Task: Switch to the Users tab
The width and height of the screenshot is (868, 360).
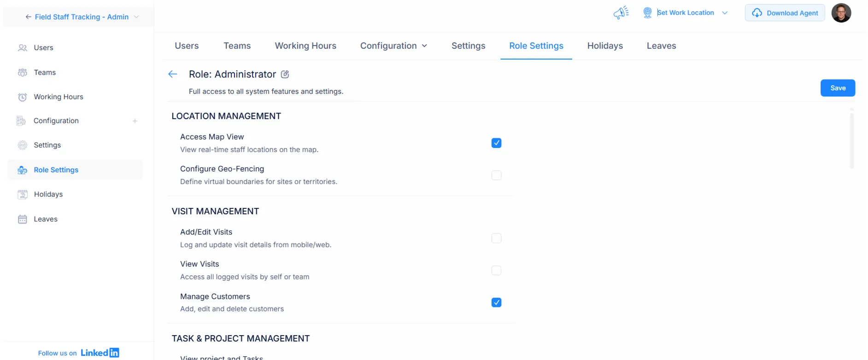Action: point(187,46)
